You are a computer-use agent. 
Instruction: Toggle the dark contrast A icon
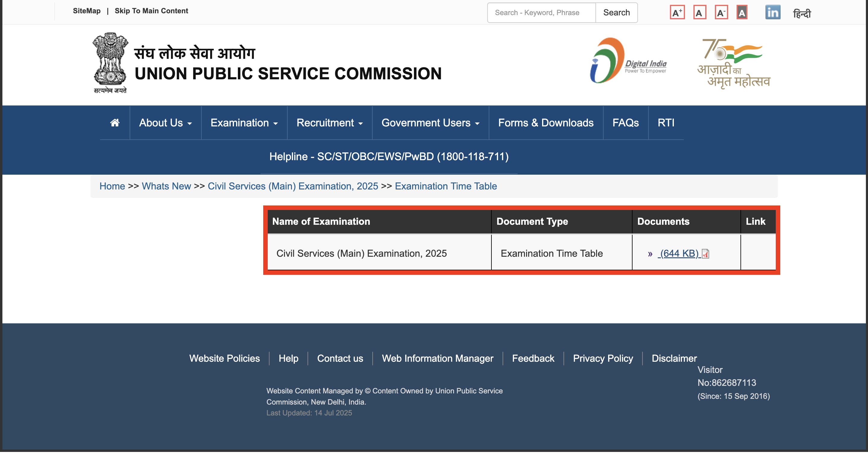(742, 12)
